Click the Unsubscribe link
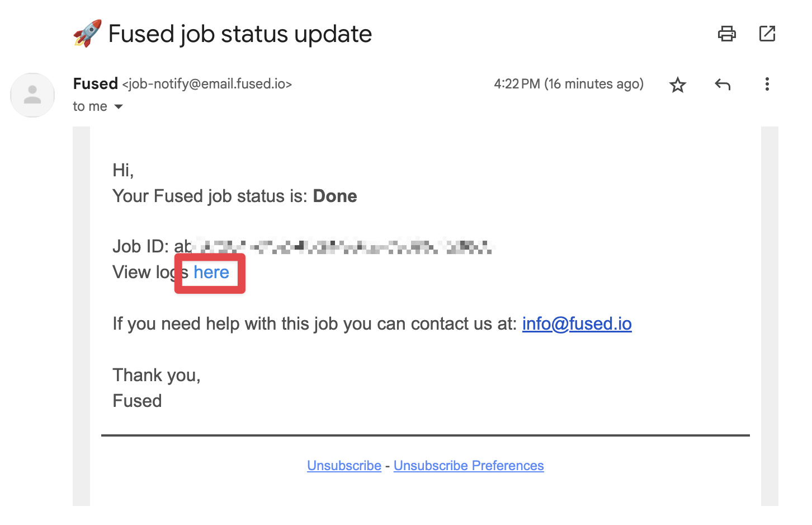 344,466
